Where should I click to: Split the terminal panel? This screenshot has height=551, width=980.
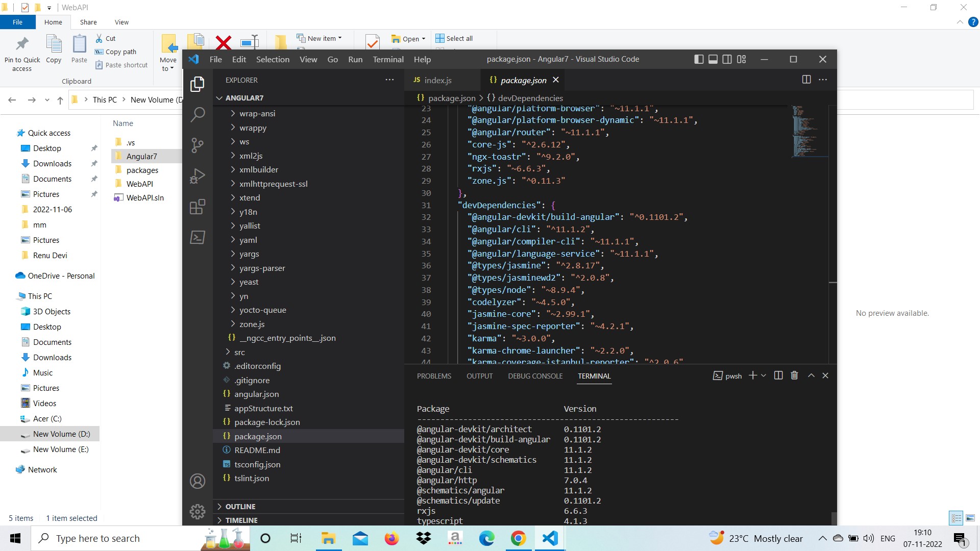coord(778,375)
